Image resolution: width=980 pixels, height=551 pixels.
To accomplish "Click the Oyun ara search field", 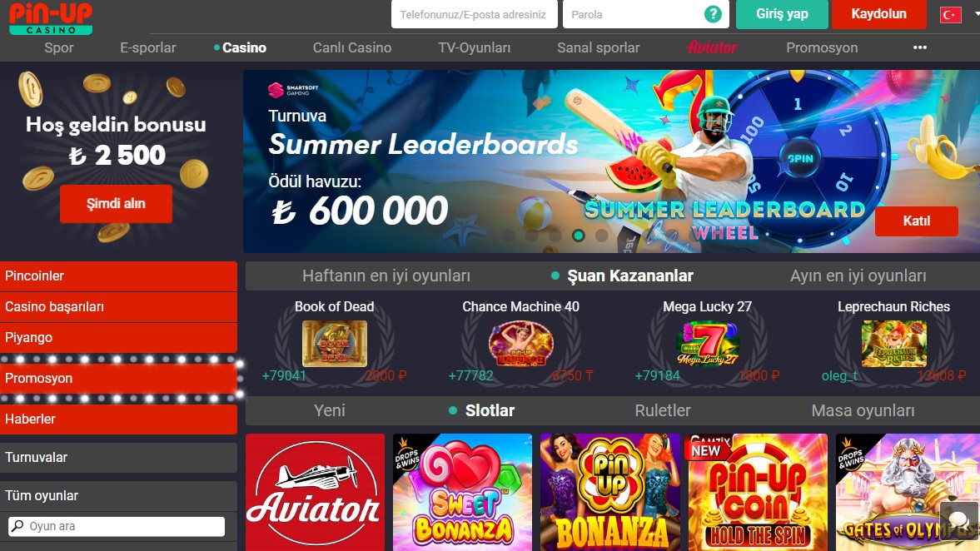I will tap(117, 526).
